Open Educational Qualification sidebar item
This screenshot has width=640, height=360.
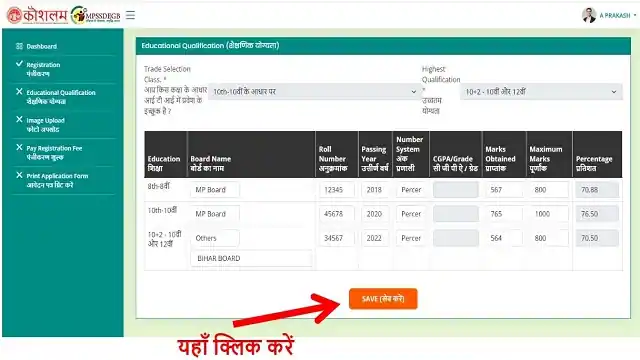(61, 97)
